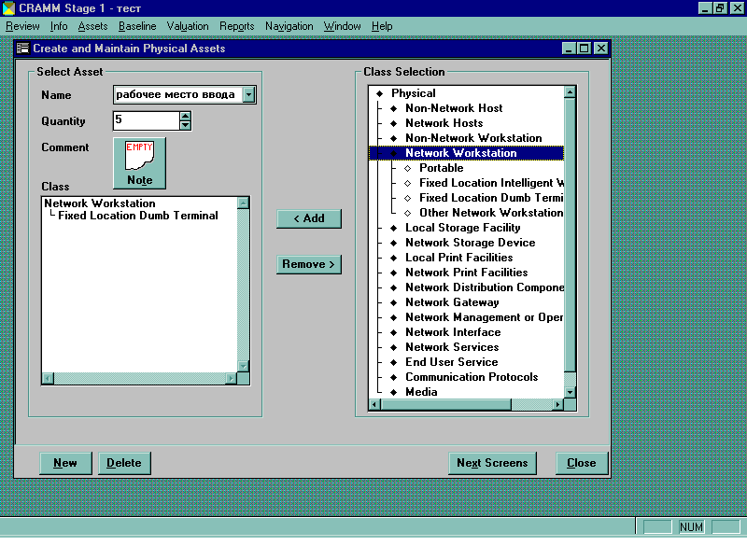Maximize the Create and Maintain dialog
This screenshot has height=560, width=747.
[x=585, y=49]
